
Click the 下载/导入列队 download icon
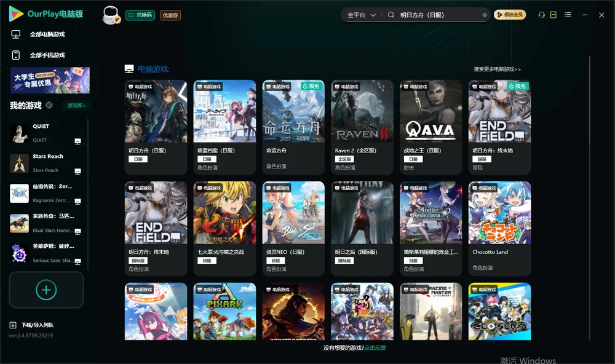13,325
